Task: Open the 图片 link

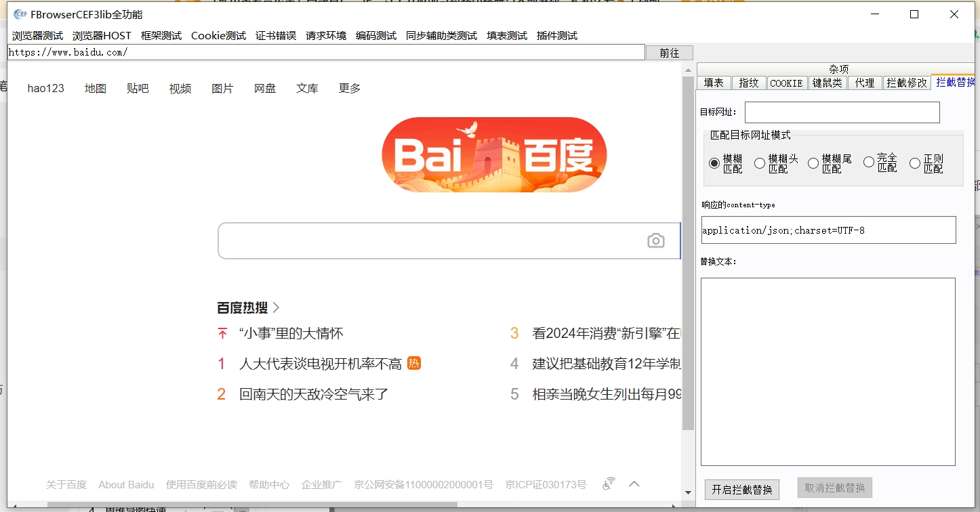Action: (222, 88)
